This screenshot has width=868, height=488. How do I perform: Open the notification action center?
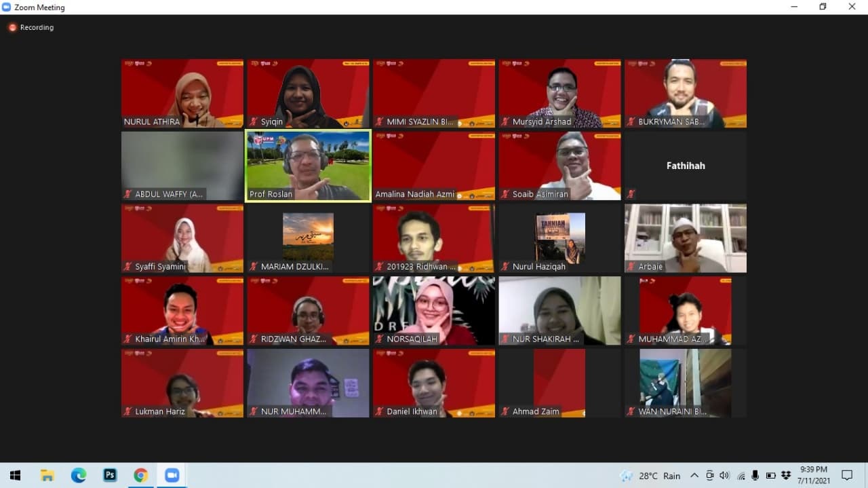(847, 475)
